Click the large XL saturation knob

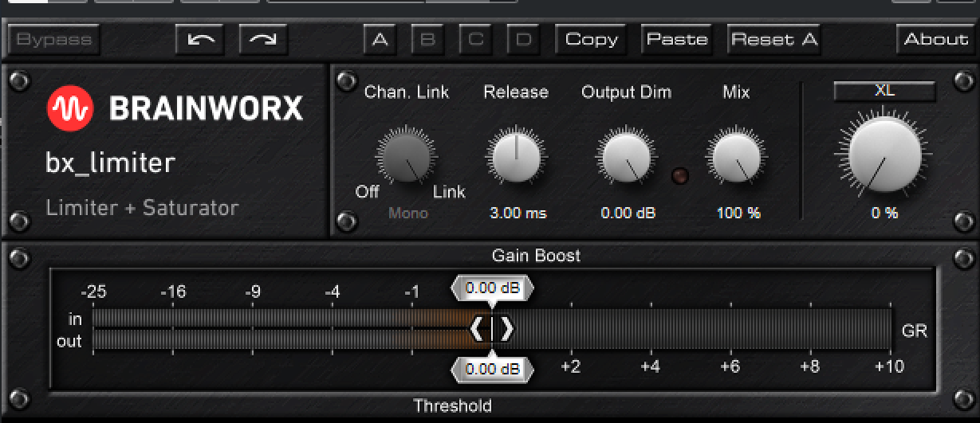pyautogui.click(x=884, y=155)
